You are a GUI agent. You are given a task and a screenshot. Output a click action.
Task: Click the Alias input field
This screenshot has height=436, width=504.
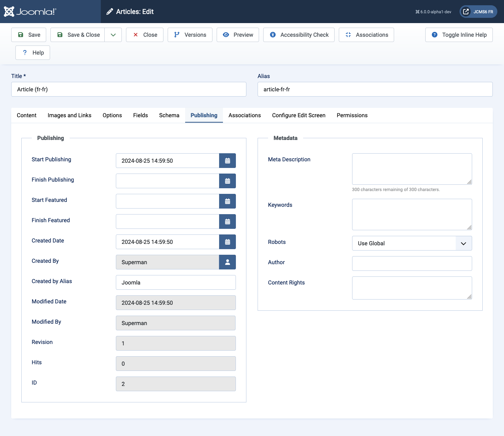point(375,89)
